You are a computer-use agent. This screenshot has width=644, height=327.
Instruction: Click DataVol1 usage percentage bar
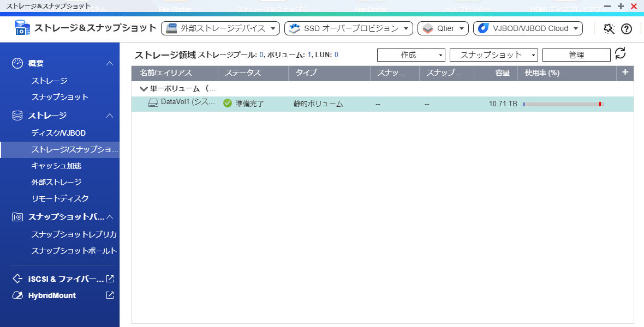[563, 104]
